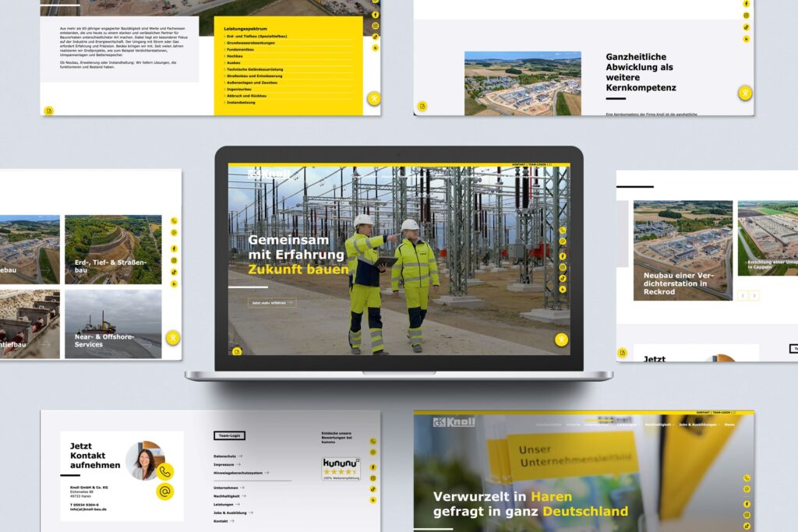Click the accessibility button in the services panel
Screen dimensions: 798x532
coord(173,338)
